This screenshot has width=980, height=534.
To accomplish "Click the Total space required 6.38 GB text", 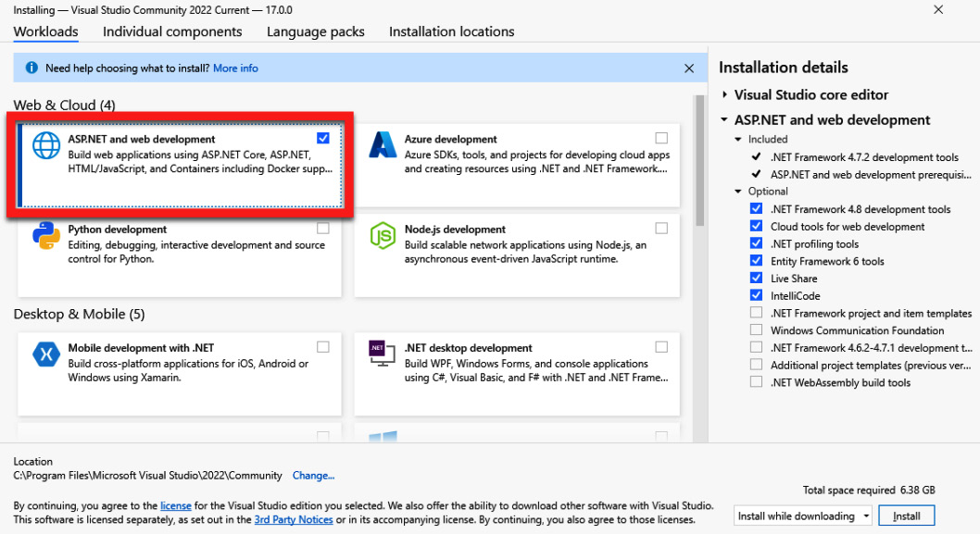I will (x=869, y=491).
